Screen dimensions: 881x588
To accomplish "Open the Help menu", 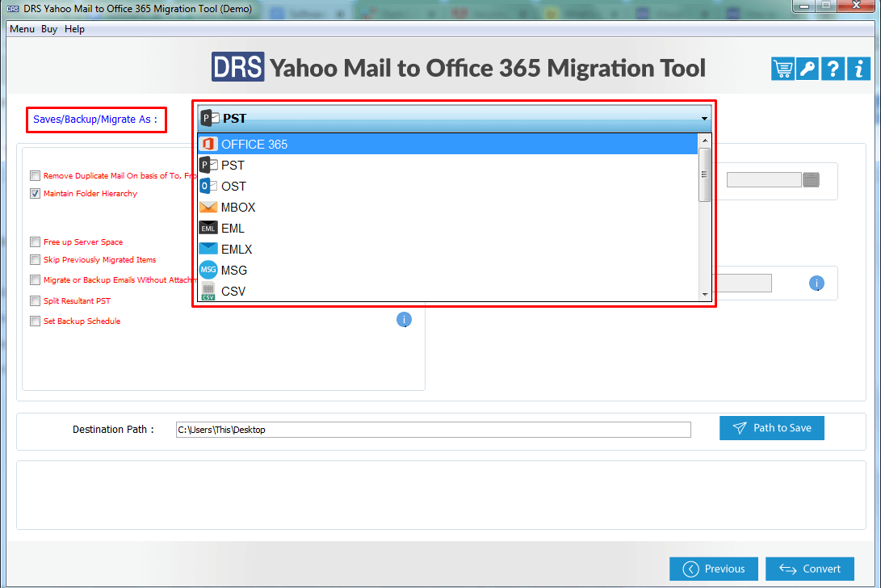I will [74, 28].
